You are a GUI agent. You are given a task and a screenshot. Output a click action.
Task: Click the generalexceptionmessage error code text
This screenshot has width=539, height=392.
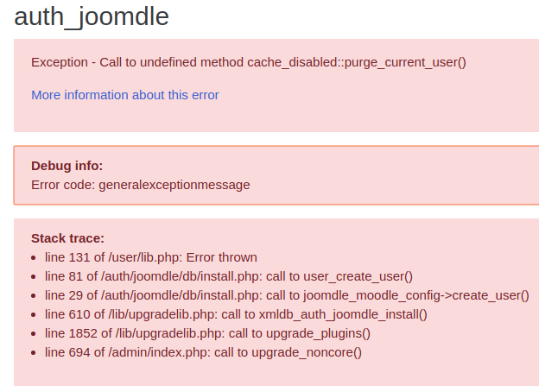(174, 184)
